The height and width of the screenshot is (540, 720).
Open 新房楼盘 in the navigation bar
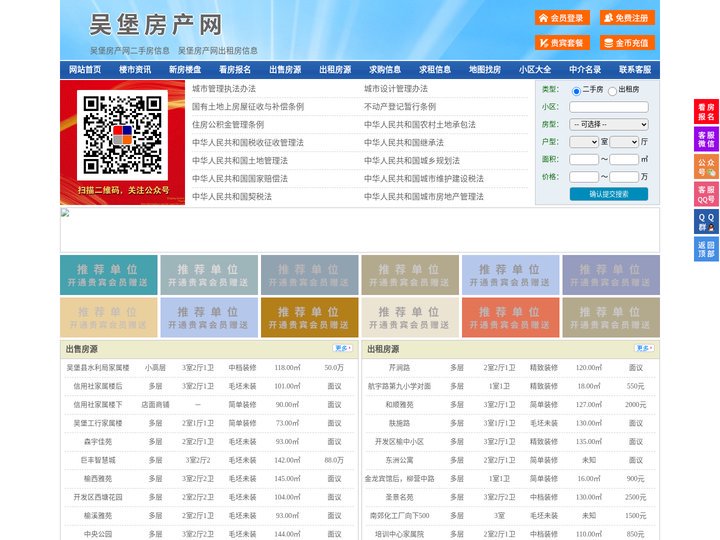tap(185, 70)
